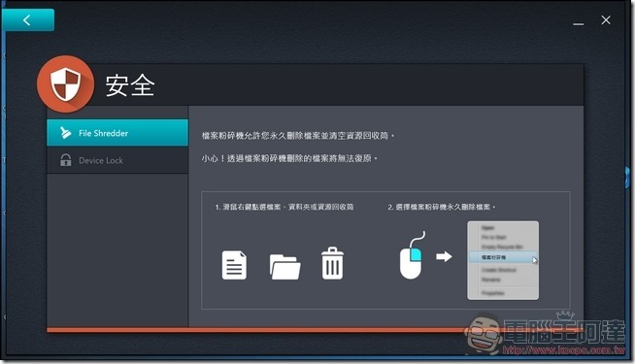
Task: Click the Device Lock padlock icon
Action: tap(66, 160)
